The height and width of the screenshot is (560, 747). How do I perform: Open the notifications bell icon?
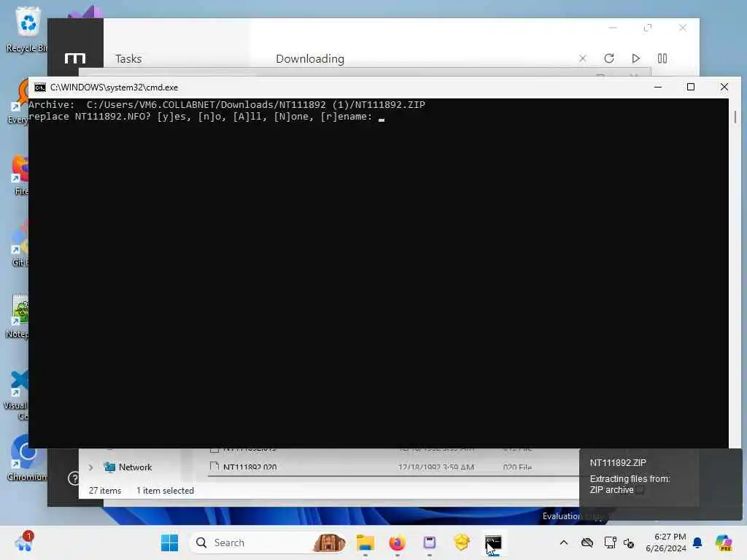click(x=697, y=542)
